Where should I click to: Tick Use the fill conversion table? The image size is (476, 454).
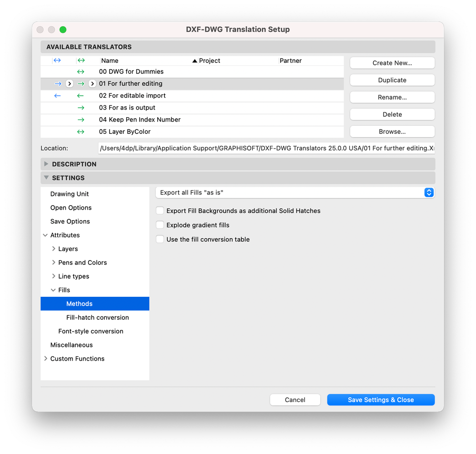click(x=160, y=239)
